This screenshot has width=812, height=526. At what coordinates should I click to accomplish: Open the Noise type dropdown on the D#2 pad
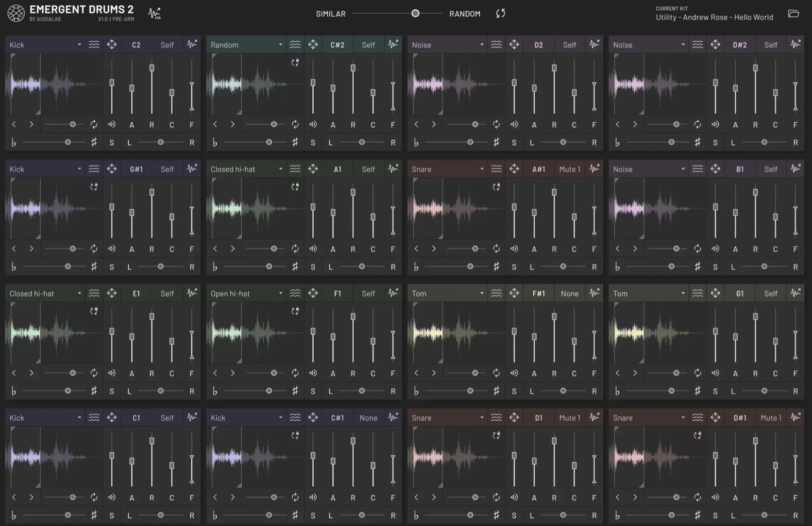(648, 45)
